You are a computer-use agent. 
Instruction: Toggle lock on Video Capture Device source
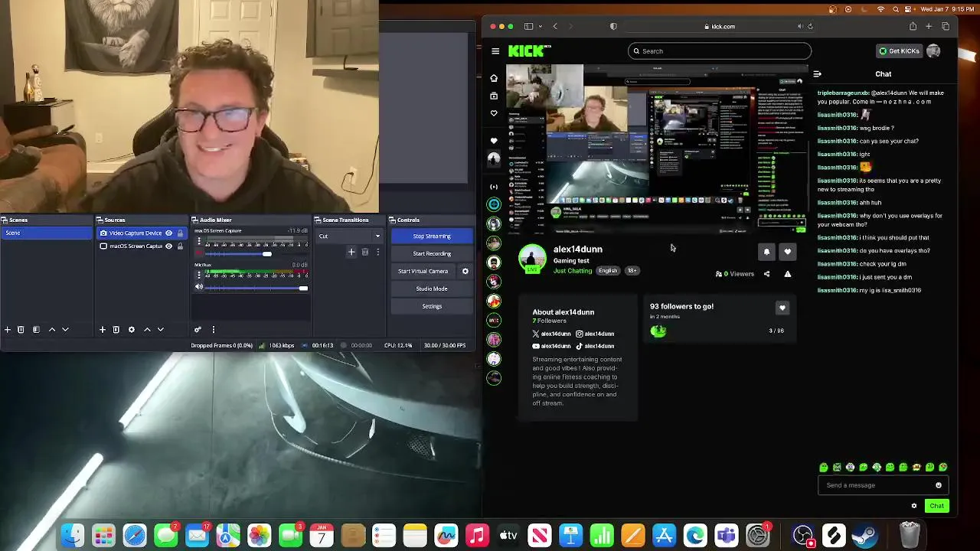pos(180,233)
